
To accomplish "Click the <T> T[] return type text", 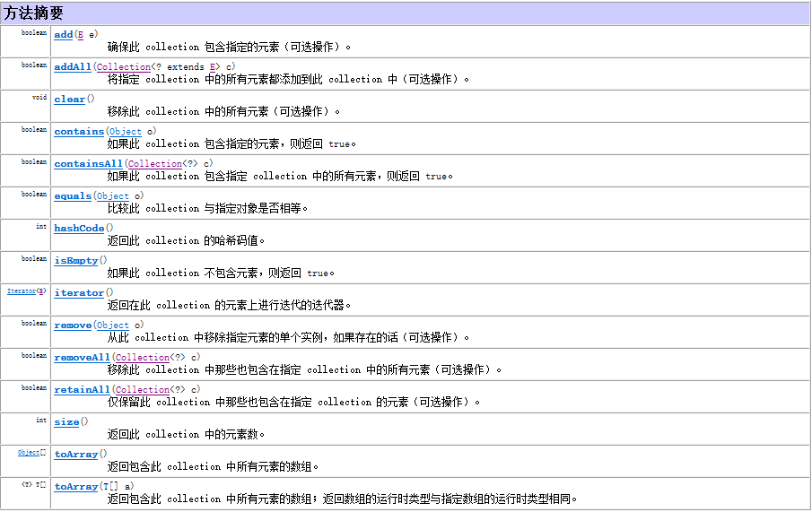I will click(x=34, y=484).
